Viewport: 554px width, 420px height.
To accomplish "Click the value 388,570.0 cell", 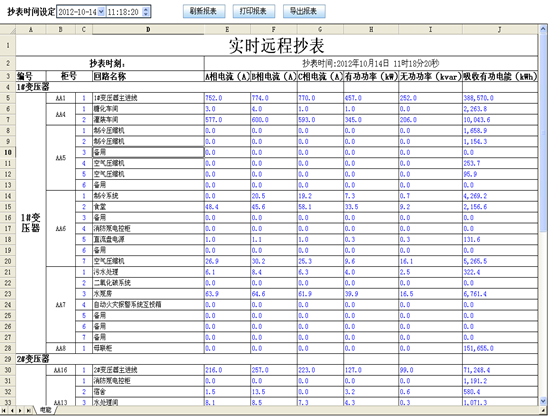I will click(500, 98).
